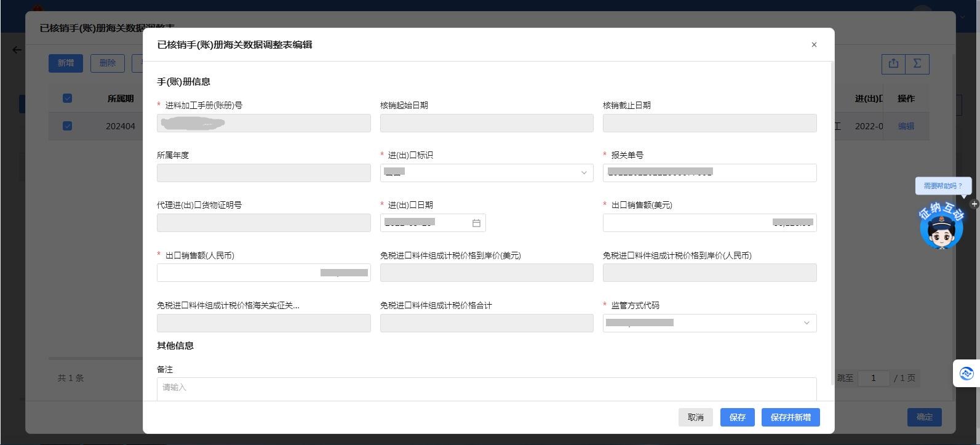
Task: Click the back arrow on the left
Action: (x=17, y=50)
